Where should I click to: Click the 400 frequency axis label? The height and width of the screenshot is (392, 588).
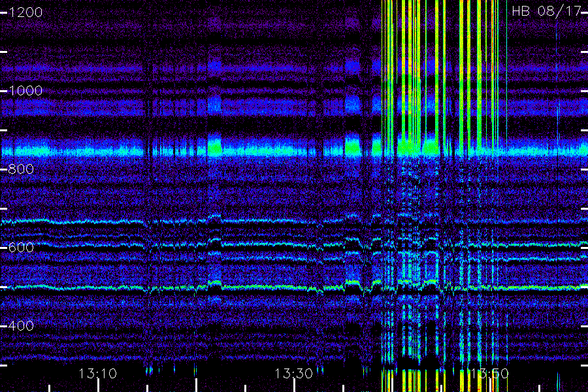tap(21, 325)
